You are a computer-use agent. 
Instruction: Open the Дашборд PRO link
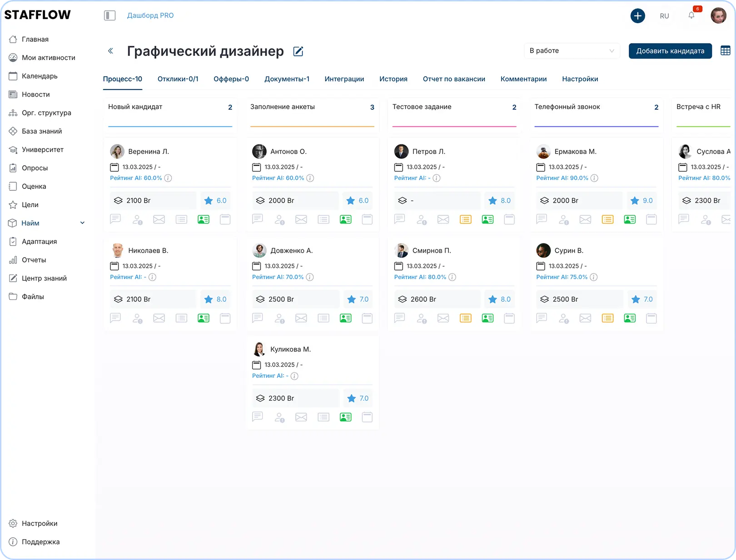[x=150, y=15]
